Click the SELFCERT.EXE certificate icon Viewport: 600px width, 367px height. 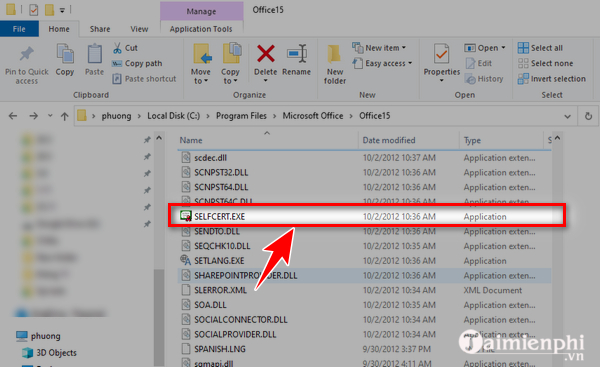pyautogui.click(x=186, y=216)
